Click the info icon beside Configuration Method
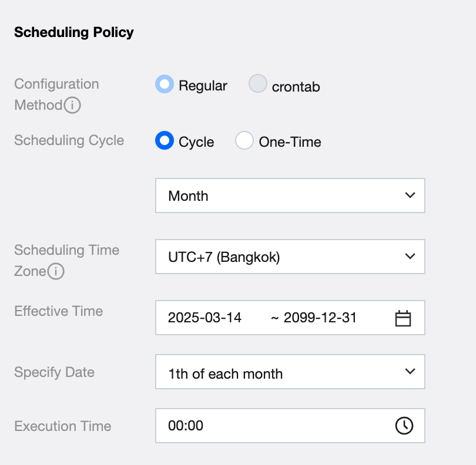 pos(72,106)
